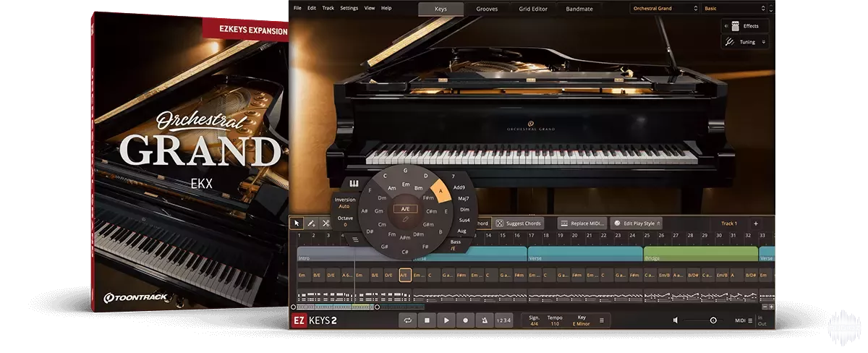
Task: Open the MIDI menu
Action: pyautogui.click(x=744, y=320)
